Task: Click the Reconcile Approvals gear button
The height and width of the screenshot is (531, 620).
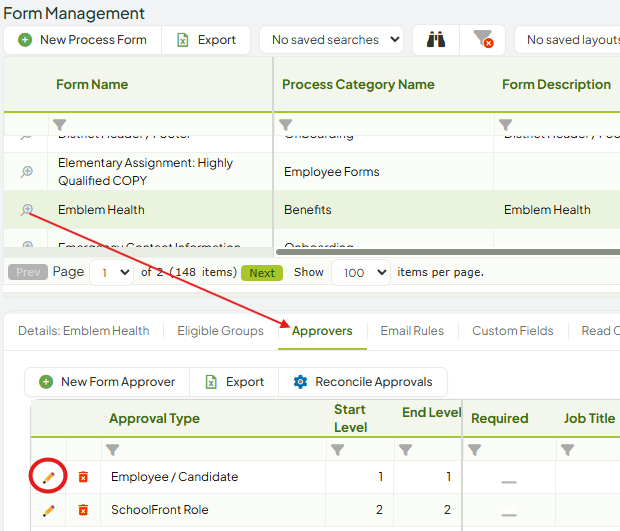Action: [x=363, y=382]
